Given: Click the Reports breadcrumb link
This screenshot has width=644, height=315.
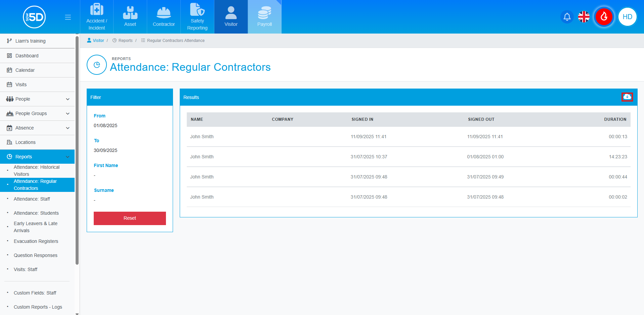Looking at the screenshot, I should click(x=123, y=41).
